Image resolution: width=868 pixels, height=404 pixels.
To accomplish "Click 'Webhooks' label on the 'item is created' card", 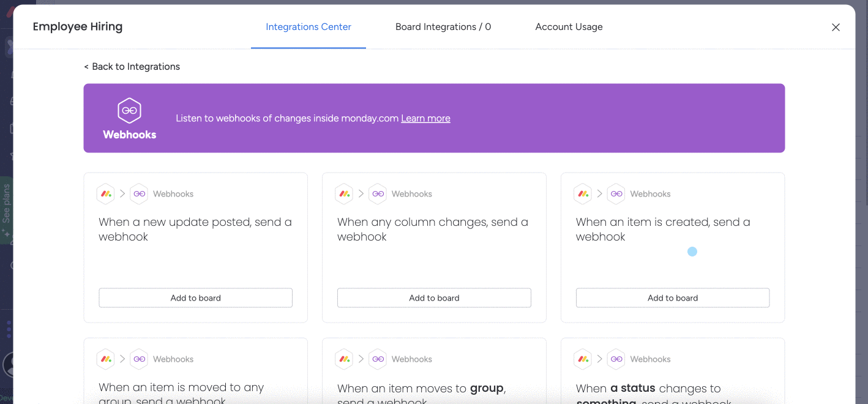I will 651,194.
